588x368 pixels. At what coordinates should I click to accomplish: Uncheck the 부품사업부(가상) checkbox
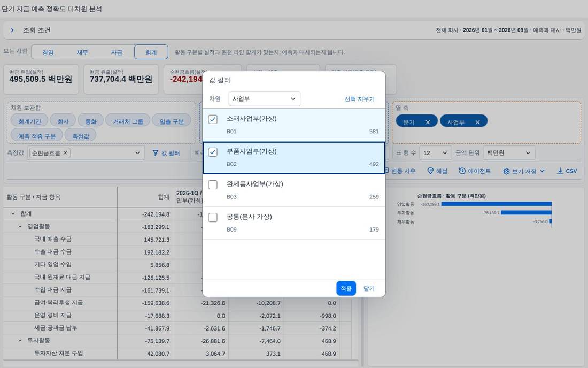click(213, 152)
